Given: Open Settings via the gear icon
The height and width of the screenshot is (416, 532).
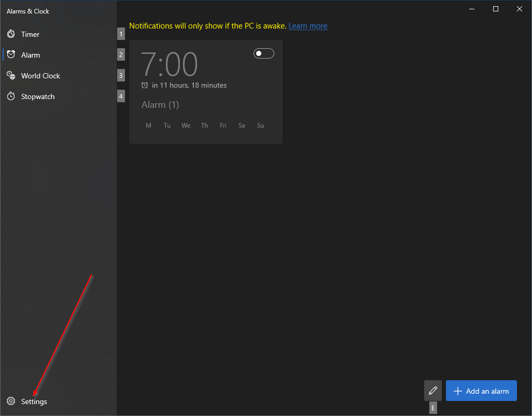Looking at the screenshot, I should point(11,401).
